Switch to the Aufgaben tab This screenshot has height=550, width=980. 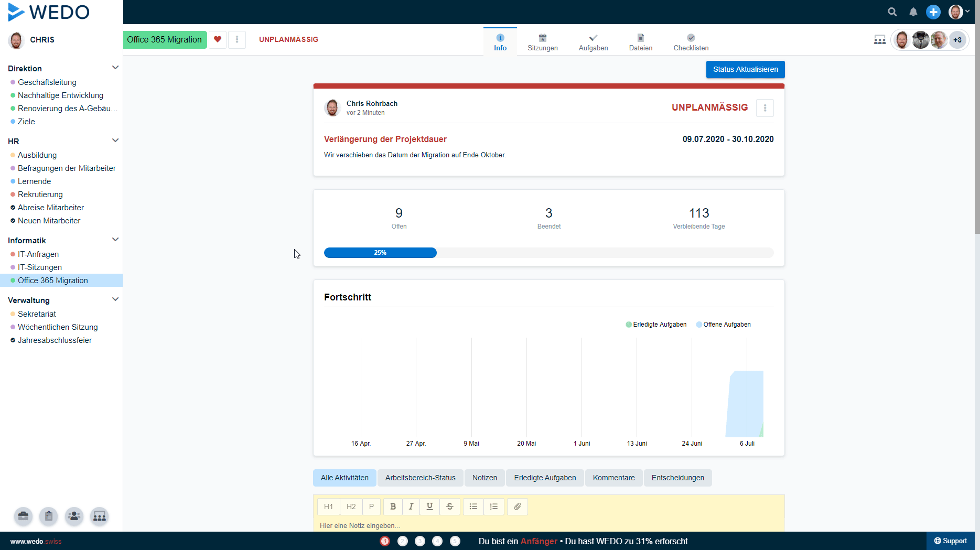pos(594,42)
